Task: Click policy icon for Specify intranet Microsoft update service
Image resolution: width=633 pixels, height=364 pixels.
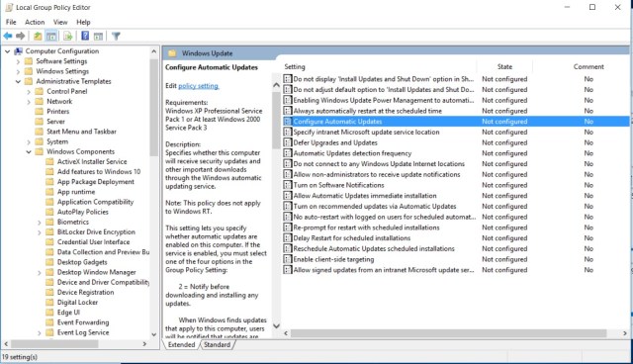Action: pos(288,132)
